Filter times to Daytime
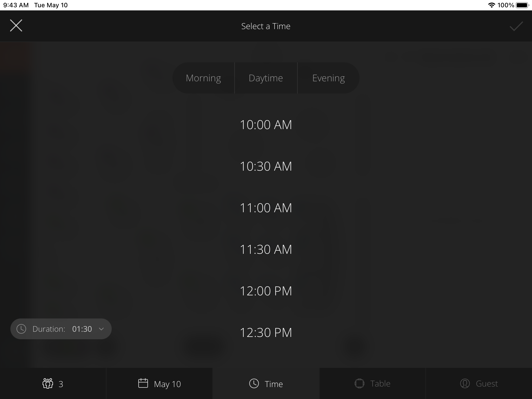This screenshot has height=399, width=532. (x=266, y=78)
